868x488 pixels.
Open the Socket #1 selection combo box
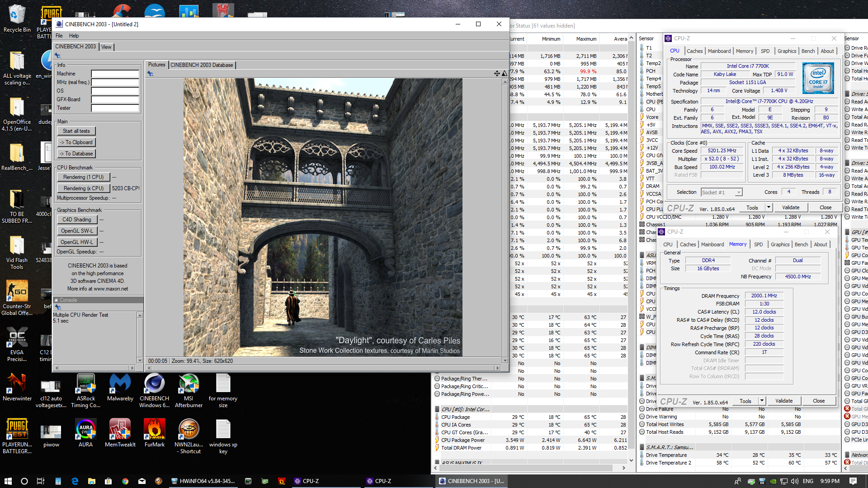[x=722, y=192]
